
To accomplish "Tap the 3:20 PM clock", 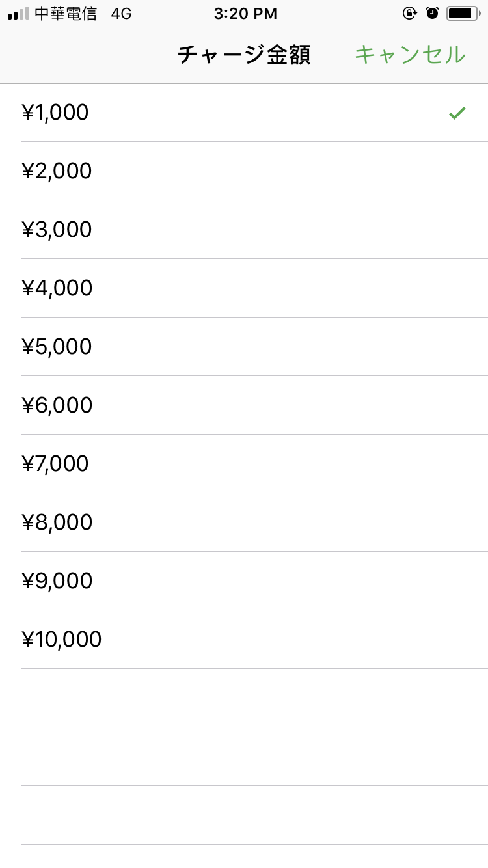I will click(x=245, y=14).
